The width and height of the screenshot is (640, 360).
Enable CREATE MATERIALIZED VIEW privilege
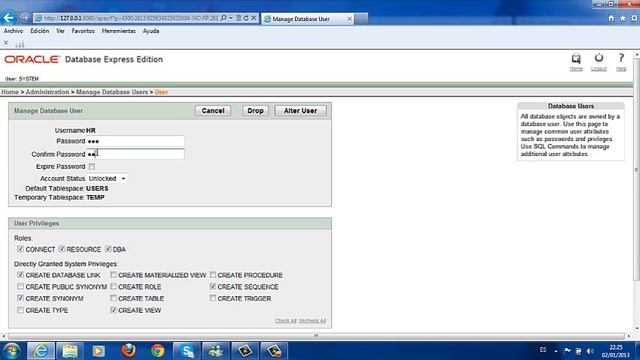coord(113,275)
